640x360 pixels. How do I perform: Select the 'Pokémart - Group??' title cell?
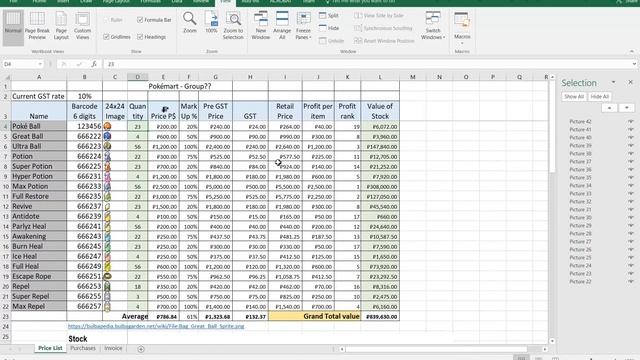click(x=180, y=86)
